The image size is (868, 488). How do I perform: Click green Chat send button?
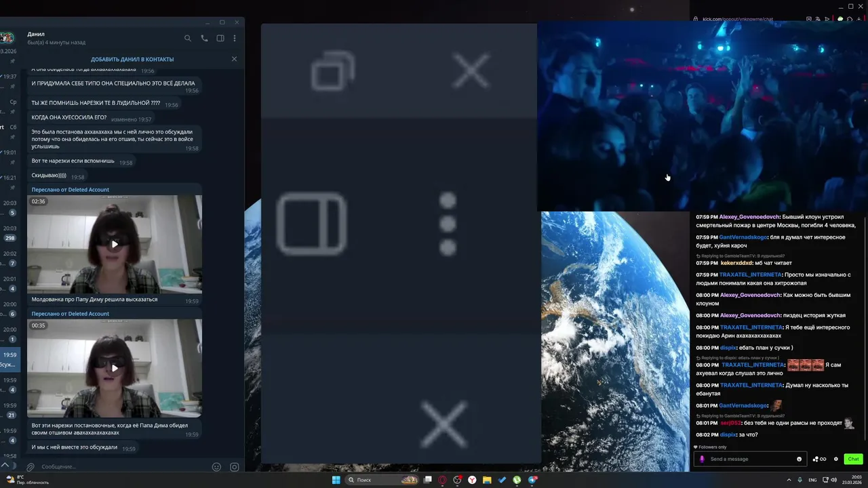click(853, 459)
